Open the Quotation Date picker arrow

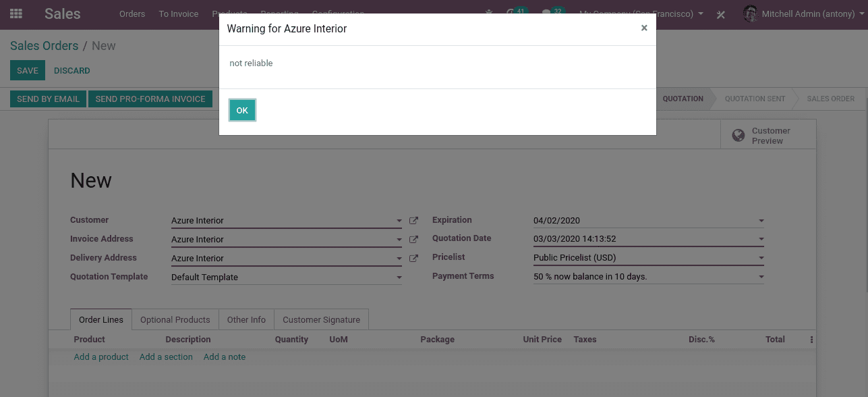[x=761, y=239]
